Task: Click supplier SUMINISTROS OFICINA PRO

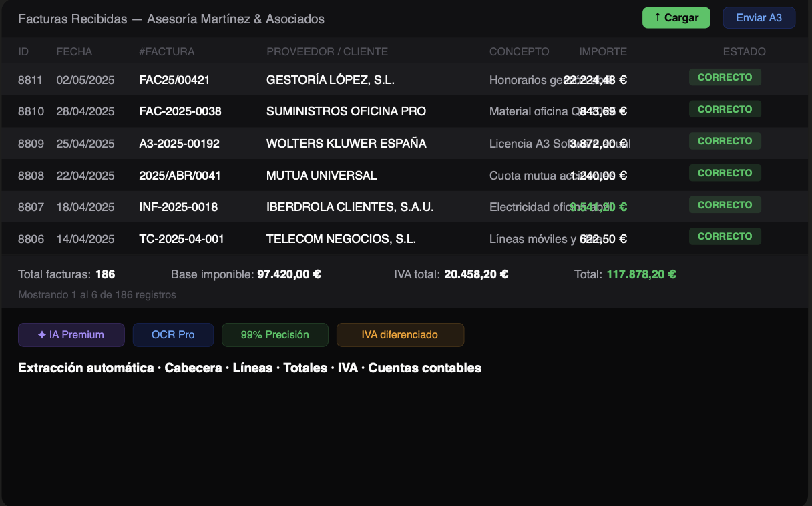Action: pyautogui.click(x=346, y=111)
